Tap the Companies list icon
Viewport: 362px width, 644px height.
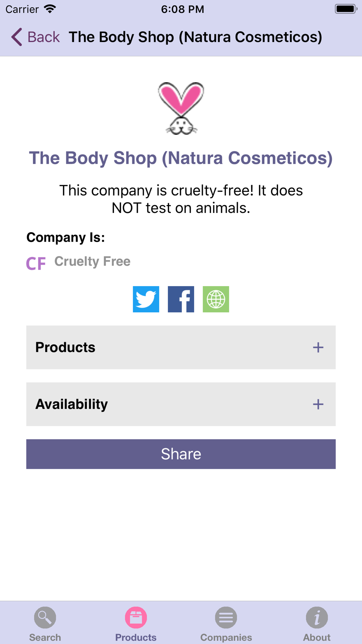226,618
